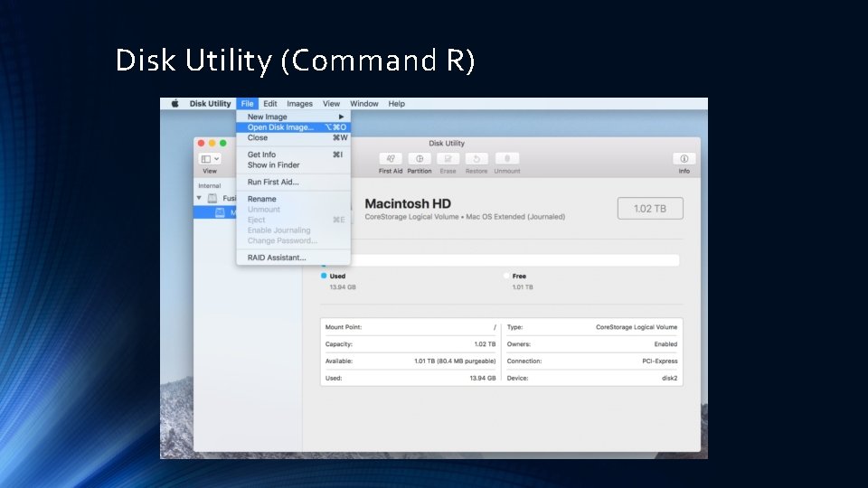Choose Run First Aid menu entry

pyautogui.click(x=293, y=182)
